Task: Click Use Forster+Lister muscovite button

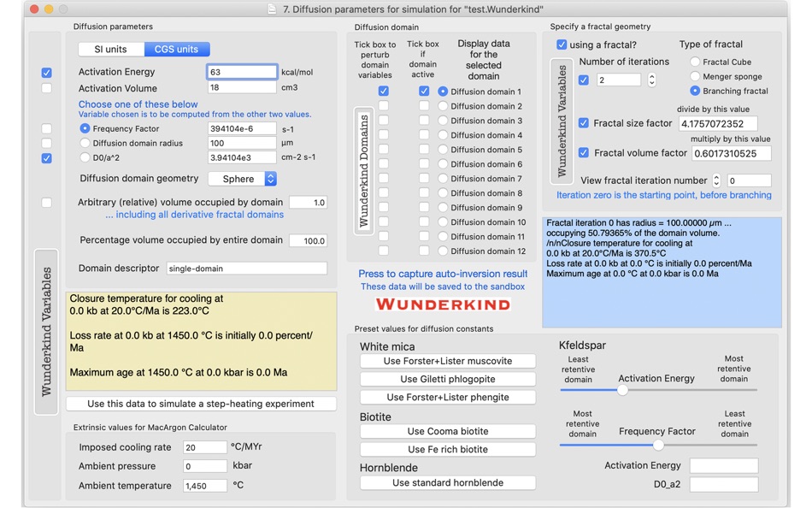Action: click(447, 361)
